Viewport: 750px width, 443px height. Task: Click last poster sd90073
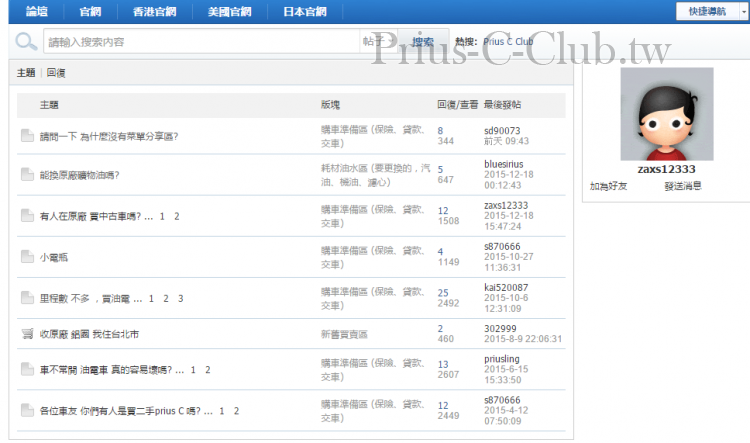pos(502,131)
